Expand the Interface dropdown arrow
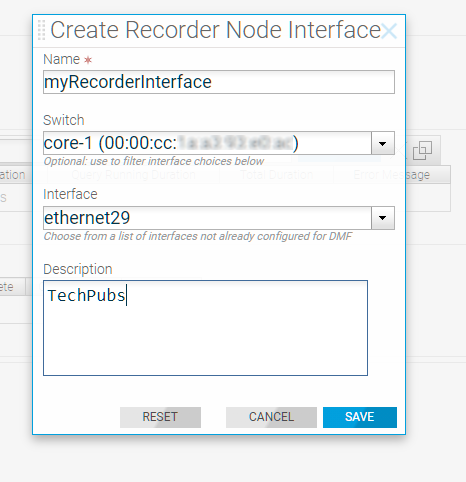466x482 pixels. pos(383,218)
